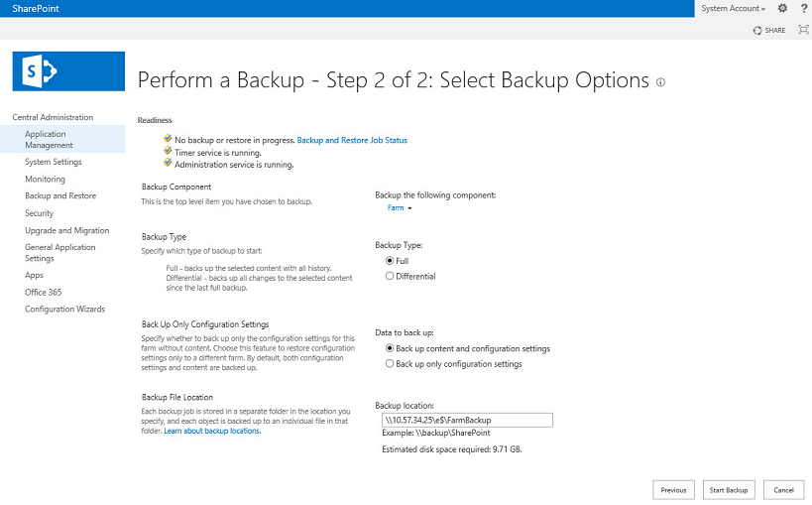Select the Full backup type
This screenshot has height=505, width=812.
pos(390,261)
